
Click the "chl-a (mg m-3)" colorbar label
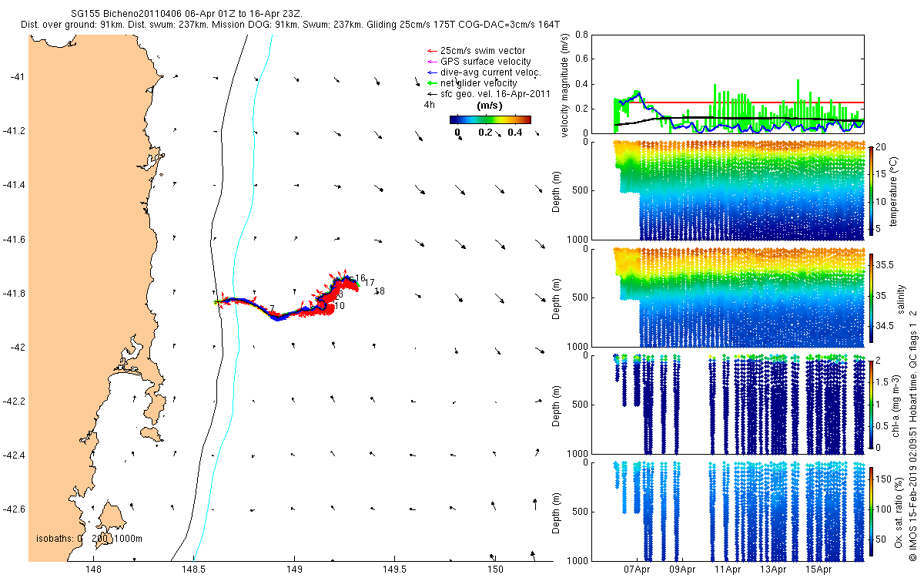pyautogui.click(x=896, y=406)
